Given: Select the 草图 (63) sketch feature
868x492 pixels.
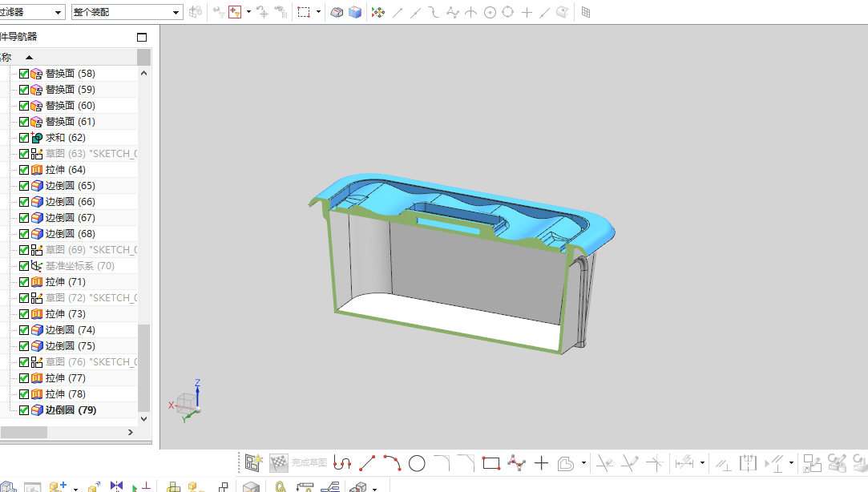Looking at the screenshot, I should click(x=91, y=154).
